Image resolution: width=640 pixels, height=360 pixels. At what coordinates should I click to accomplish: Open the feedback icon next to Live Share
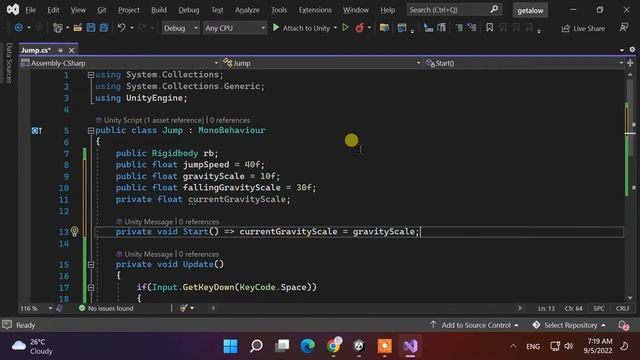[624, 28]
